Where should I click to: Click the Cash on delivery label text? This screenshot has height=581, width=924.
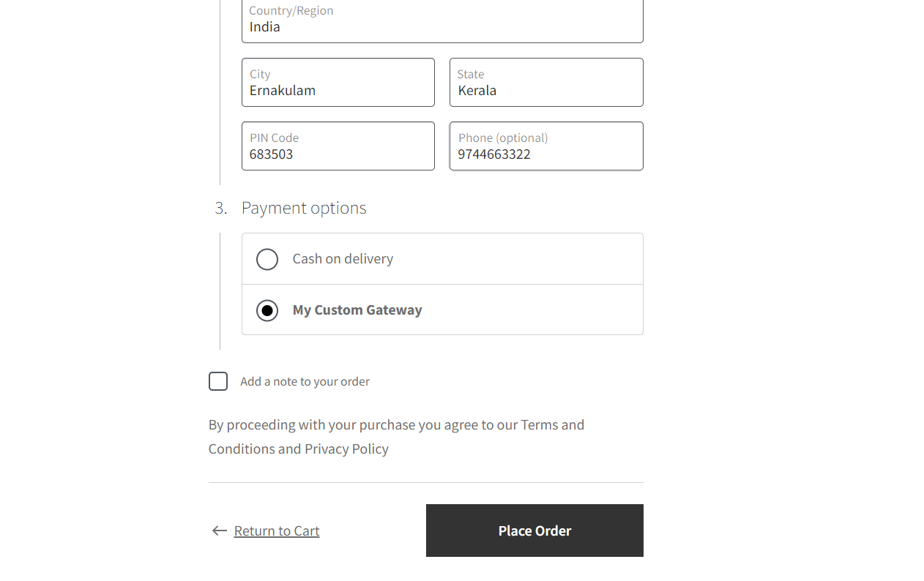pos(343,258)
